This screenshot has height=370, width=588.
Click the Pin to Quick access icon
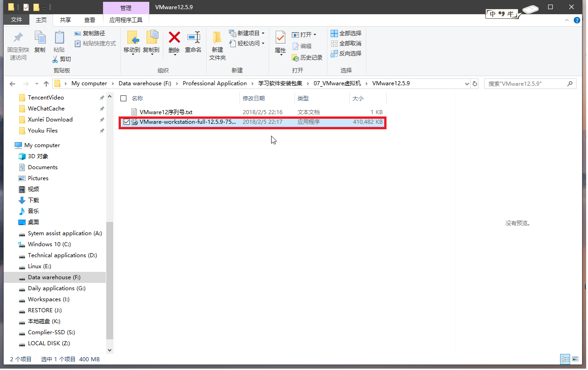(x=18, y=38)
